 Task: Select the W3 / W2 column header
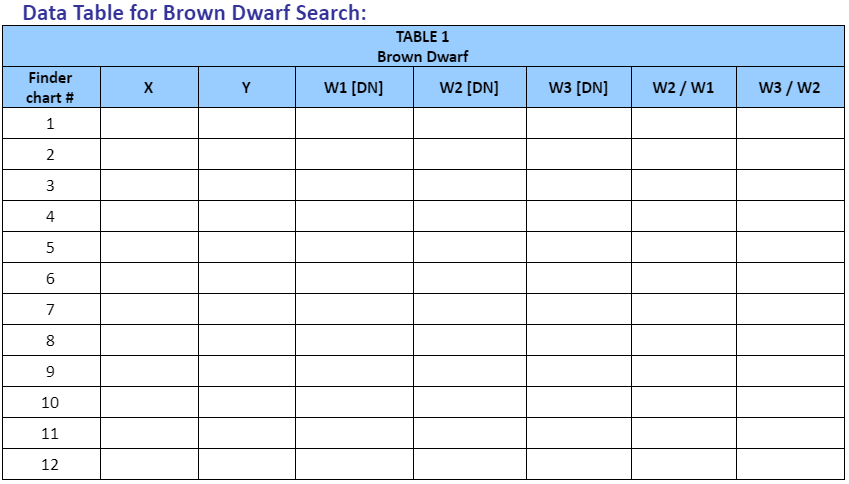790,88
